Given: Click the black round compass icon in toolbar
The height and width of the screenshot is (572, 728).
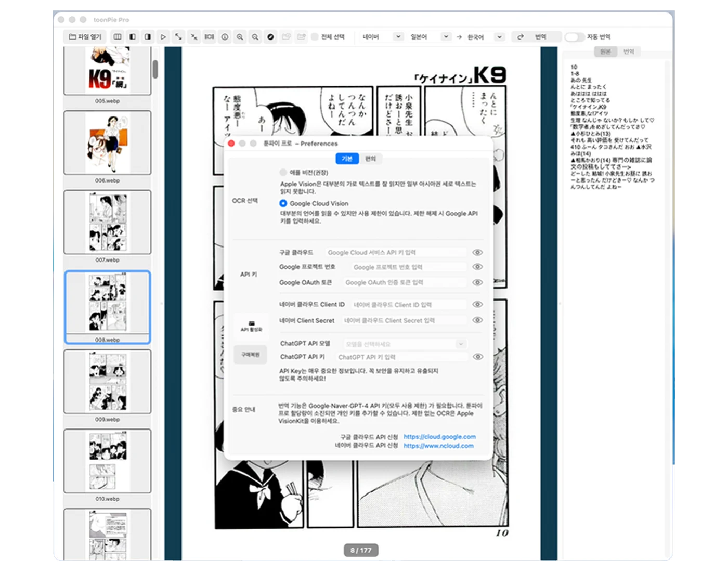Looking at the screenshot, I should pos(270,37).
